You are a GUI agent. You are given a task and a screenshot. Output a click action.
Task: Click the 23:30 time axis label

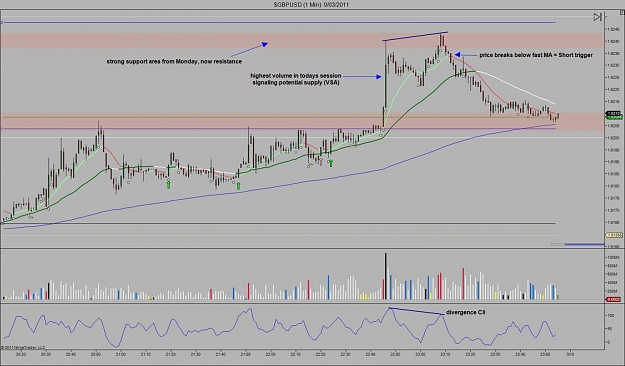[495, 354]
